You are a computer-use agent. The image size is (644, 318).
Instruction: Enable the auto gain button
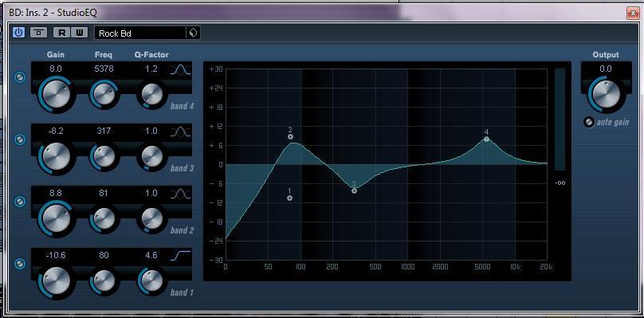point(589,122)
